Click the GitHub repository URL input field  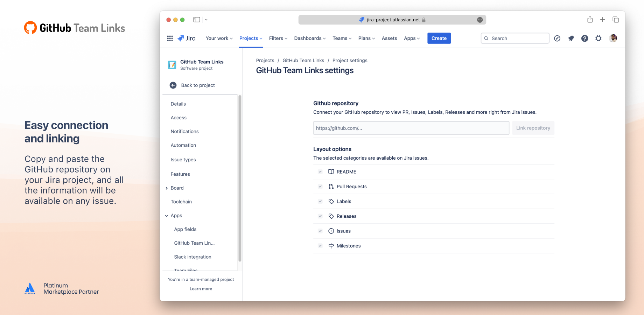(x=411, y=128)
